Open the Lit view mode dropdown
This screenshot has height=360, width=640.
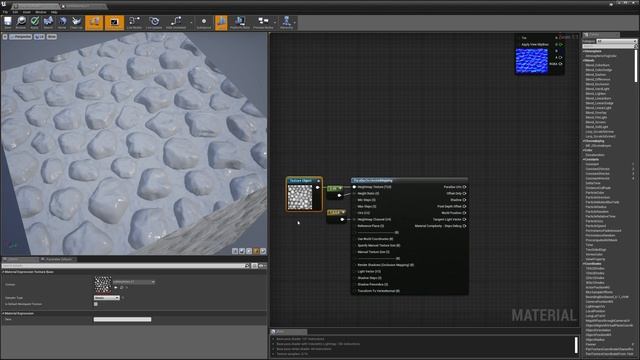click(x=39, y=37)
